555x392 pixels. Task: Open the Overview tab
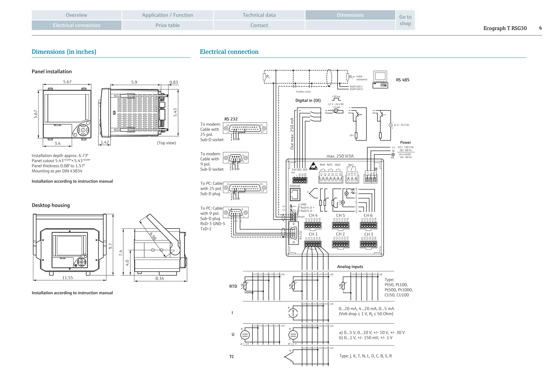coord(76,15)
